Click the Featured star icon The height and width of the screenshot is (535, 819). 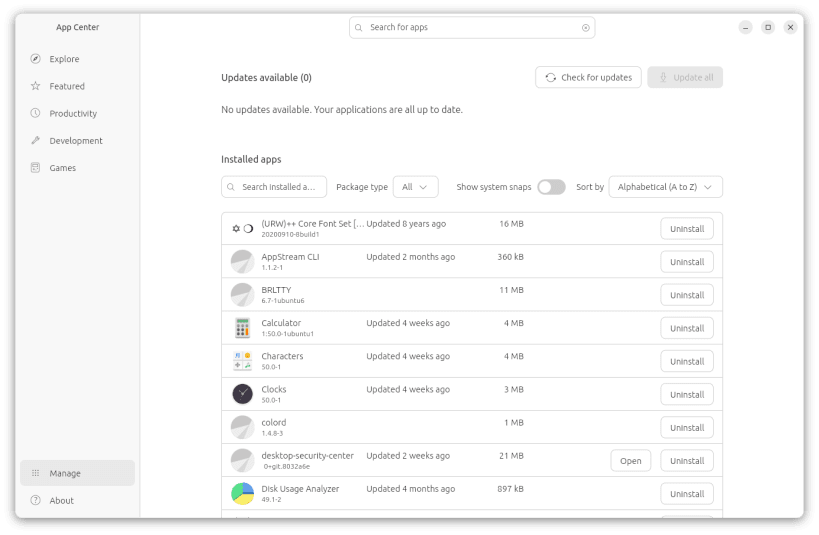(36, 86)
